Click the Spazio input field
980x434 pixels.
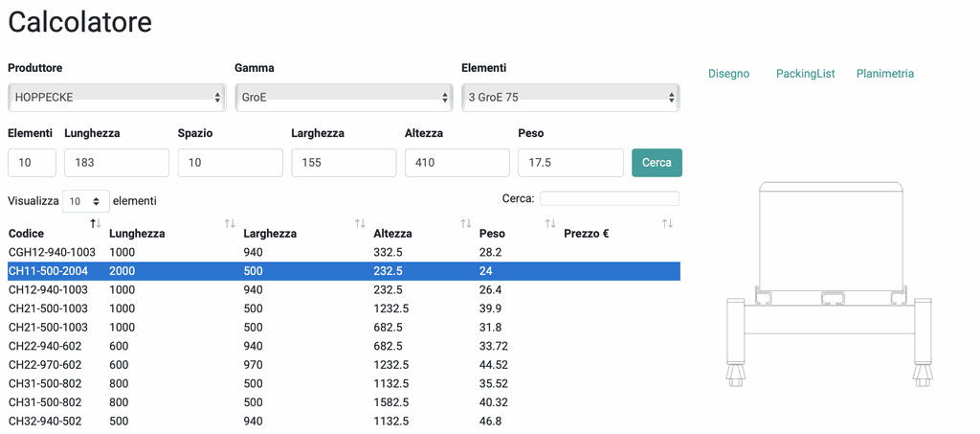point(231,163)
